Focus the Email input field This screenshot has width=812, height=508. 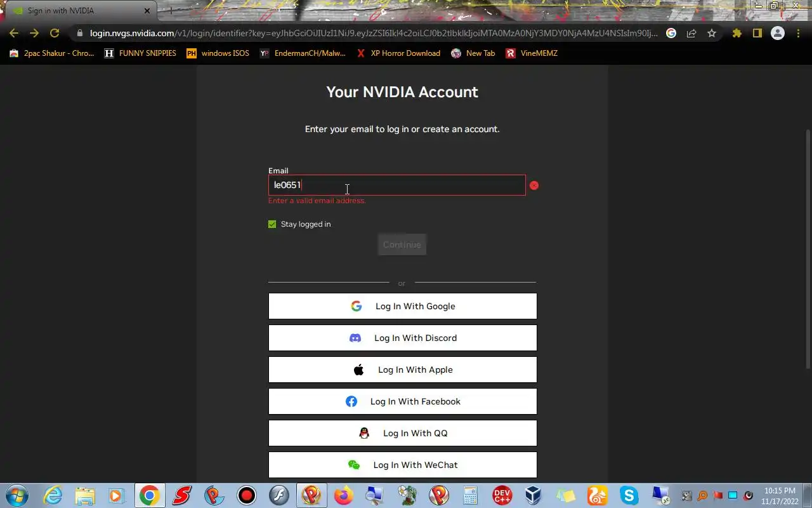tap(396, 185)
